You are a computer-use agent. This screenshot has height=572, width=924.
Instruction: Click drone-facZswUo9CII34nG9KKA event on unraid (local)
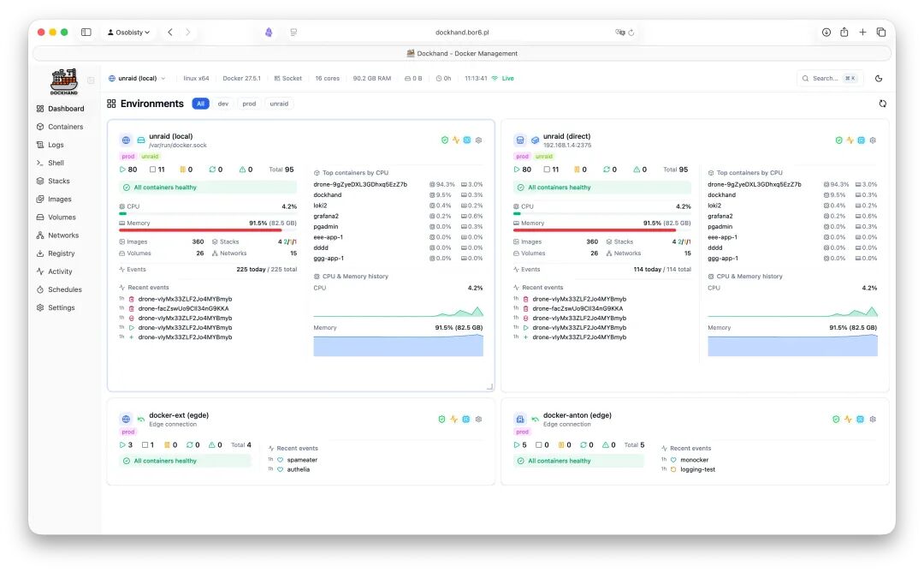[183, 309]
